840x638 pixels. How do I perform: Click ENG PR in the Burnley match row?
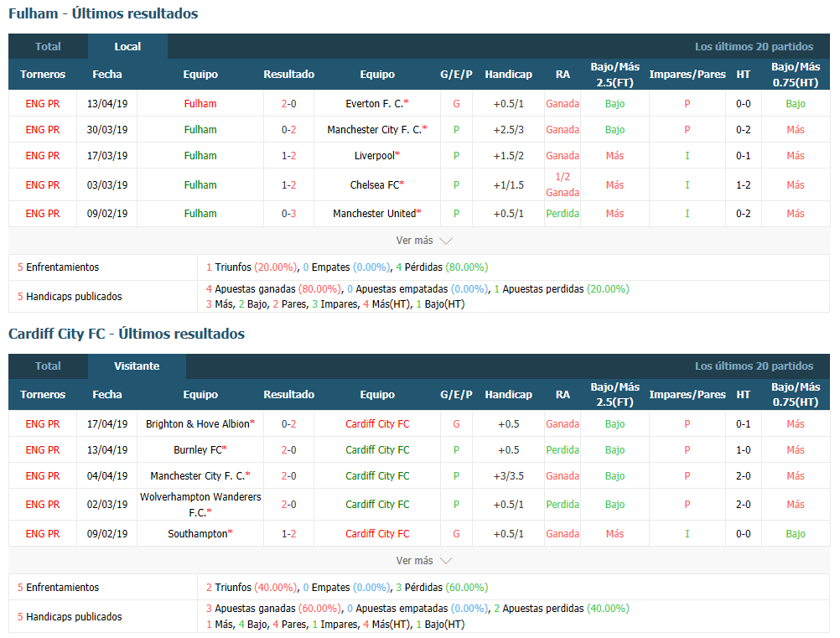[x=43, y=450]
